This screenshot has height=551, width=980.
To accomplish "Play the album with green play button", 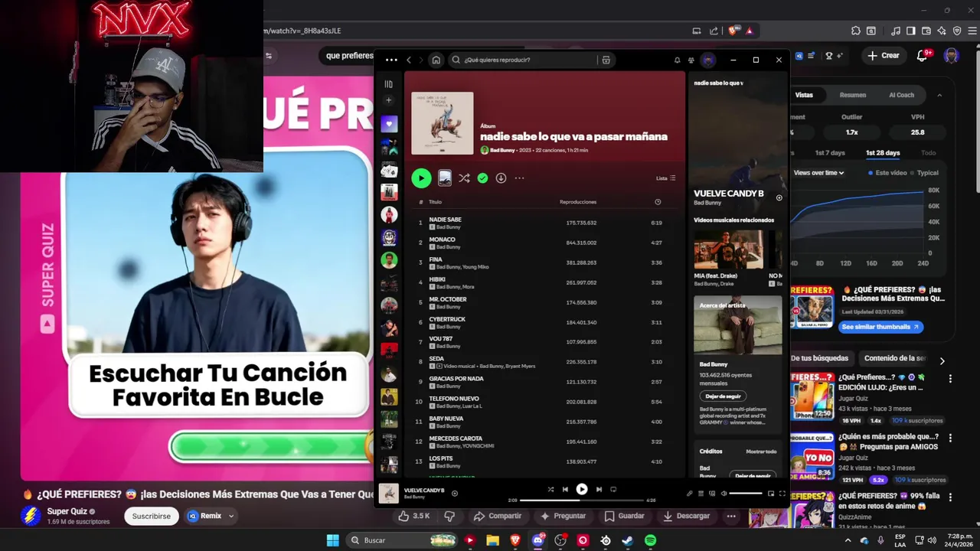I will tap(421, 178).
